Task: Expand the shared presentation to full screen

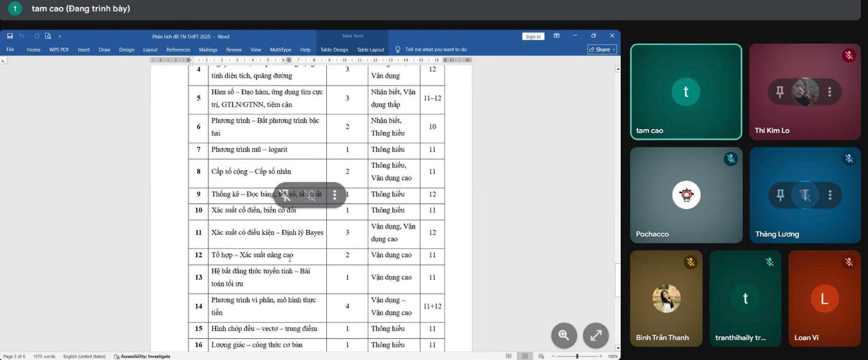Action: [595, 335]
